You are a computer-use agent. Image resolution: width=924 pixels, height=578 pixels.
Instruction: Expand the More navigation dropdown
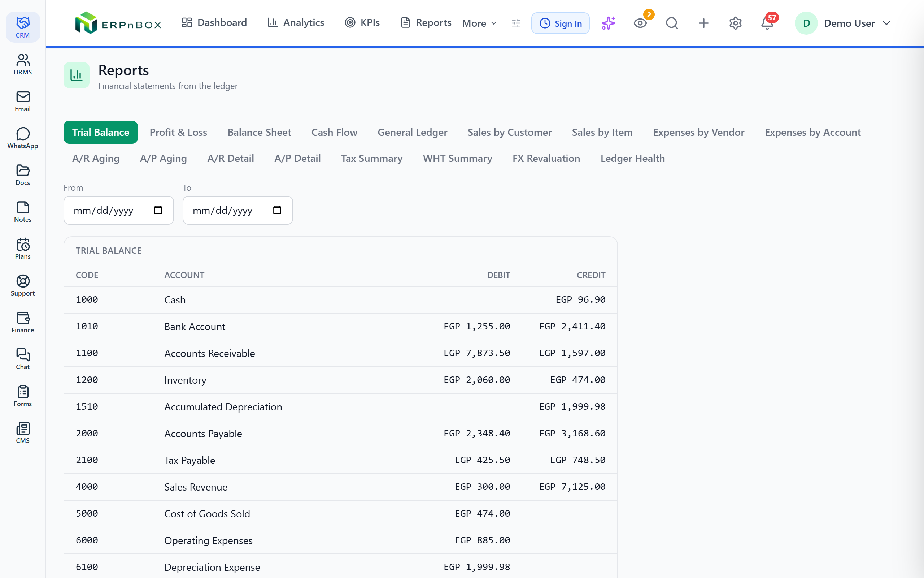tap(480, 23)
